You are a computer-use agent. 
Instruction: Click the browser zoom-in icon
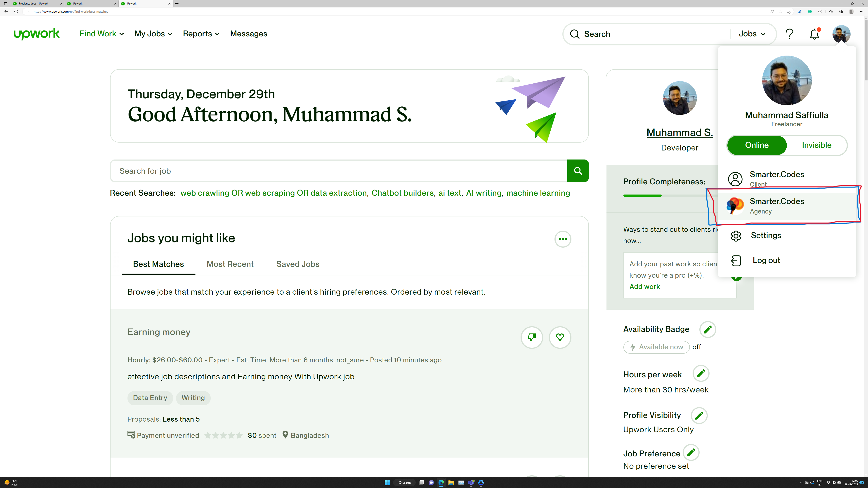pos(780,12)
